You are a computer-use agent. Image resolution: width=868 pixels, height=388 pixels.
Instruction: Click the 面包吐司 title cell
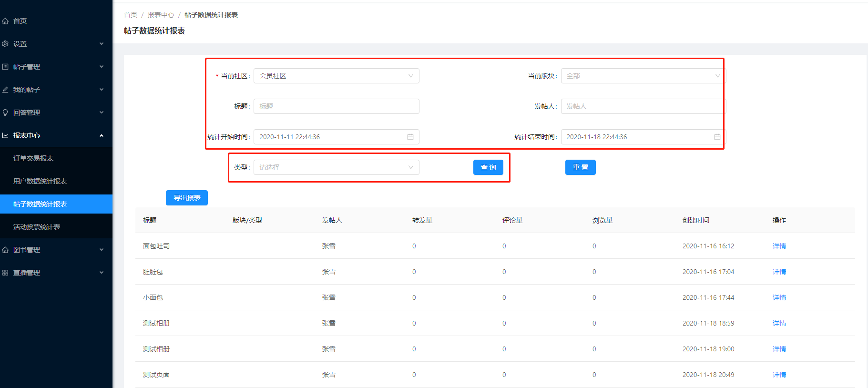tap(156, 246)
